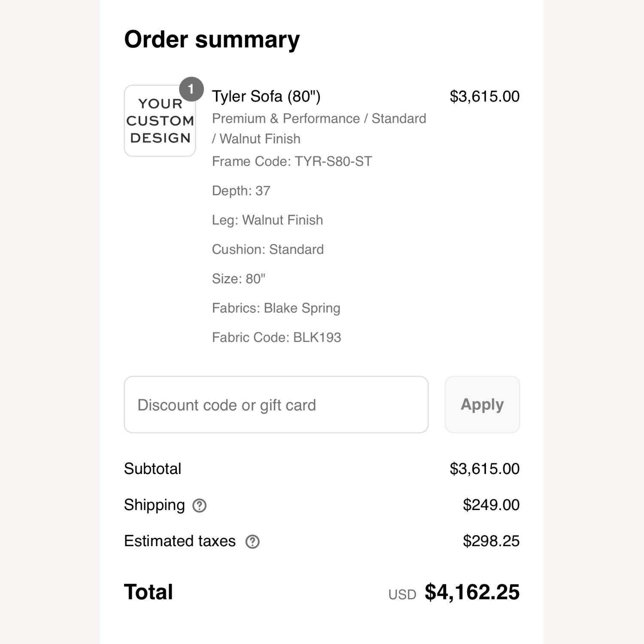
Task: Click the $249.00 shipping cost
Action: (x=491, y=505)
